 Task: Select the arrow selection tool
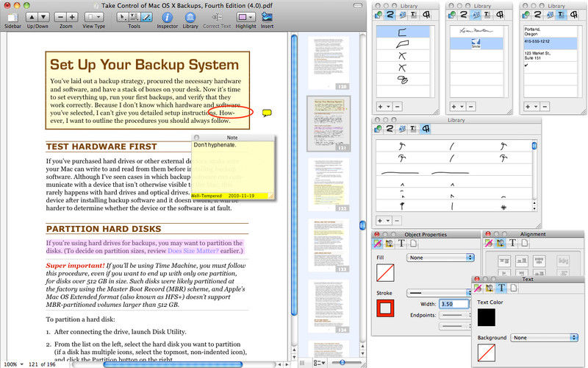tap(122, 17)
